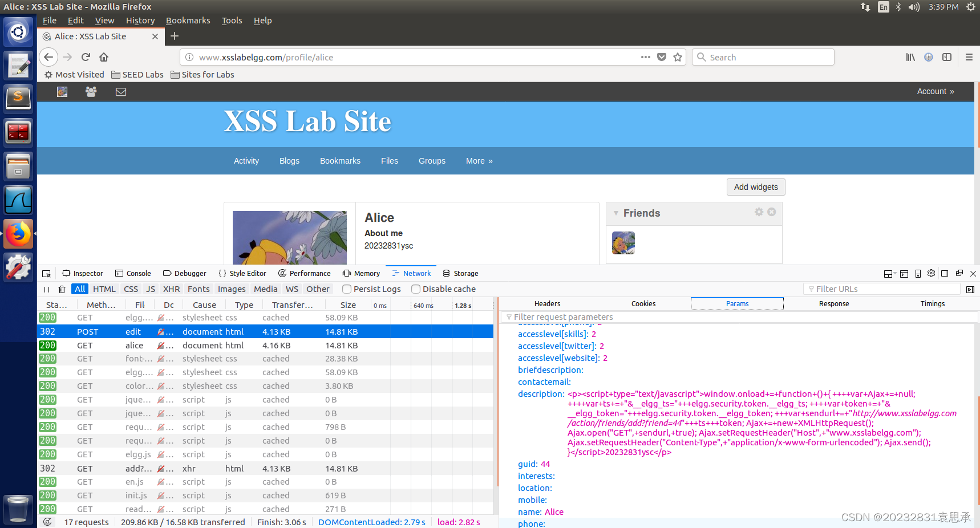Toggle the Fonts request filter

(x=199, y=289)
